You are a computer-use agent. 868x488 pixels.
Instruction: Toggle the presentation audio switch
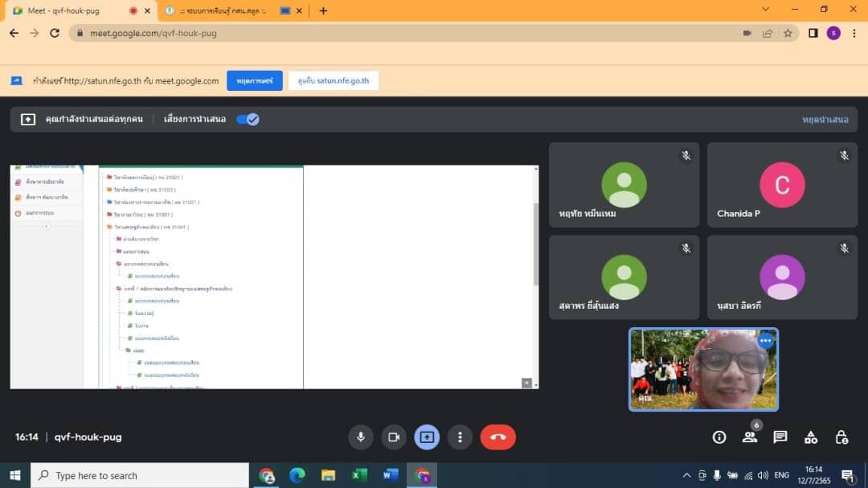[248, 119]
